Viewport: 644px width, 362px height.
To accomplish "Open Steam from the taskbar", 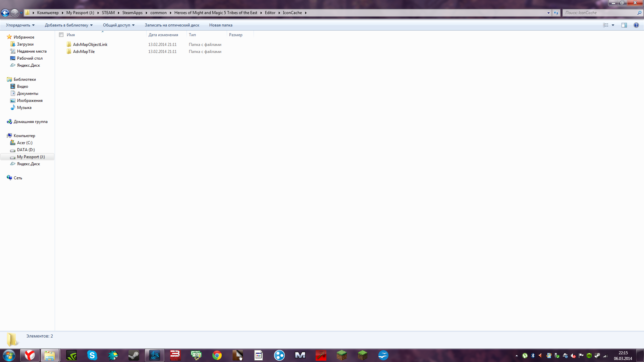I will pyautogui.click(x=133, y=355).
